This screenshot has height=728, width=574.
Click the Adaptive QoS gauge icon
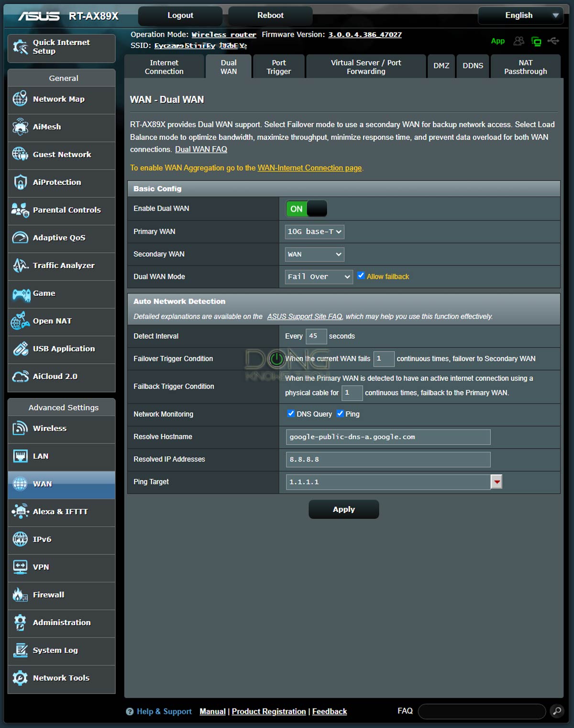click(x=20, y=238)
